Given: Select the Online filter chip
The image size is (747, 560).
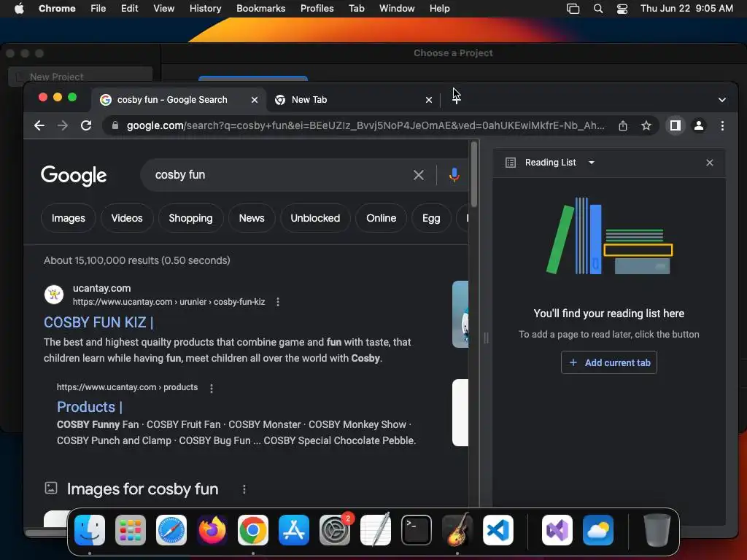Looking at the screenshot, I should (x=381, y=218).
